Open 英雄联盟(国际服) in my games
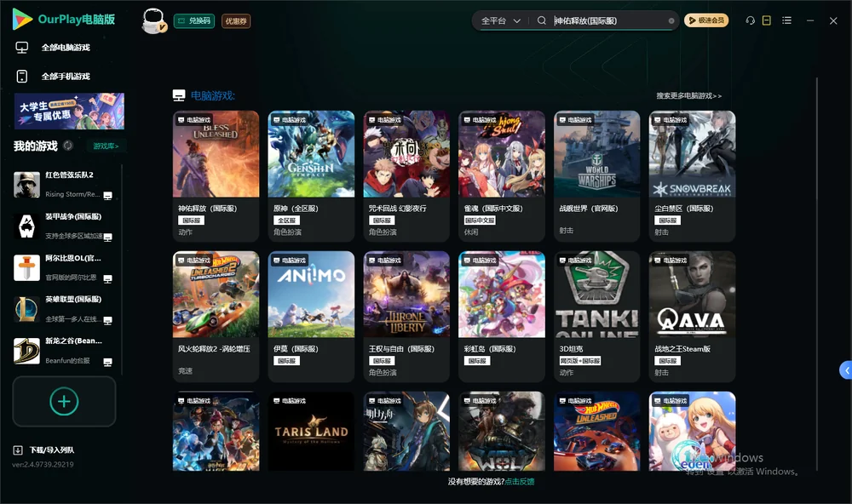 tap(62, 309)
